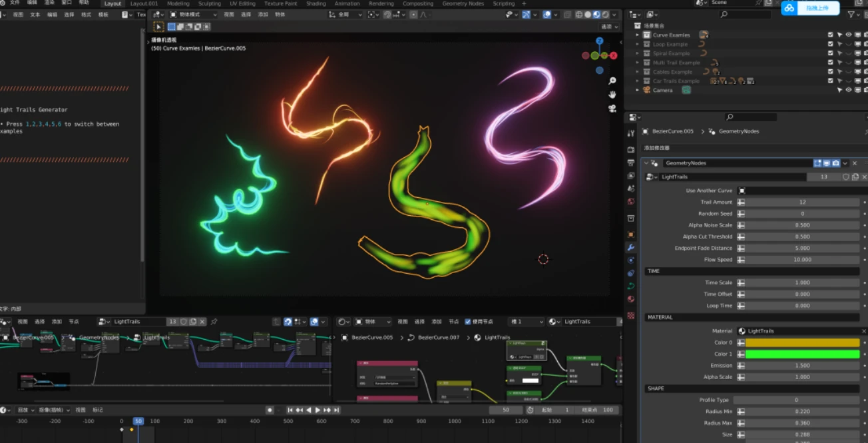Switch to the Geometry Nodes workspace tab

[463, 3]
